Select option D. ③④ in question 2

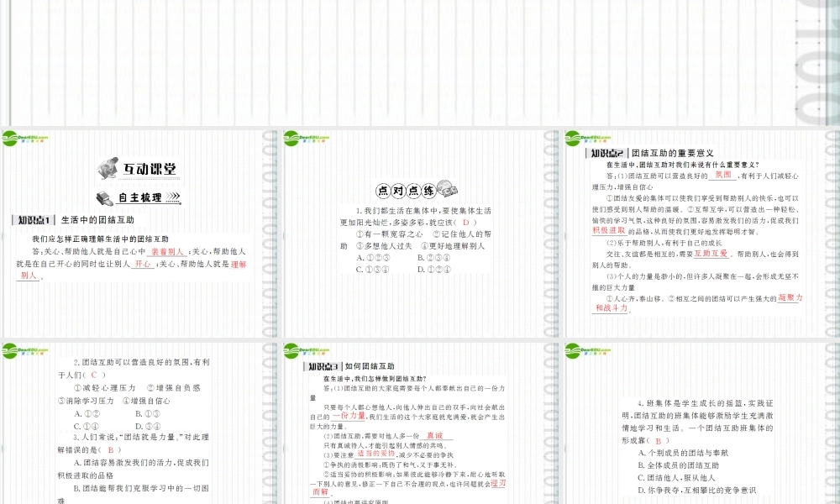[x=147, y=427]
